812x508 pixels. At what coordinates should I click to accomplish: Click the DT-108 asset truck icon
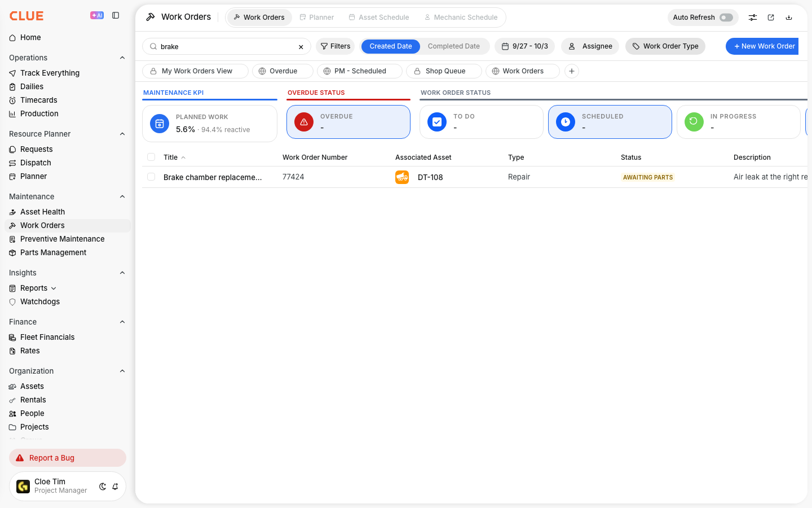click(x=402, y=177)
